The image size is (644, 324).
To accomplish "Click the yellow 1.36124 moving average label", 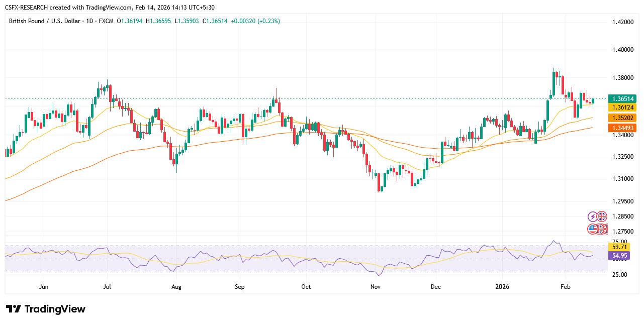I will pyautogui.click(x=622, y=107).
